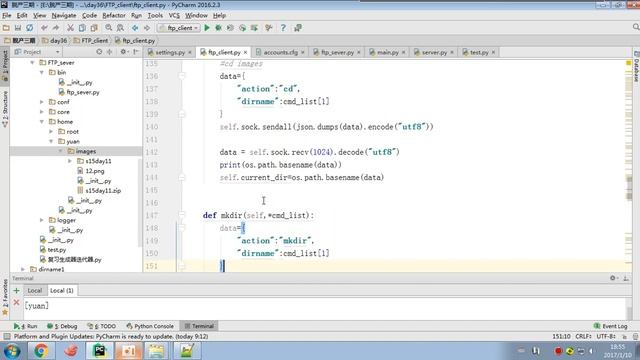
Task: Collapse the bin folder
Action: pyautogui.click(x=42, y=72)
